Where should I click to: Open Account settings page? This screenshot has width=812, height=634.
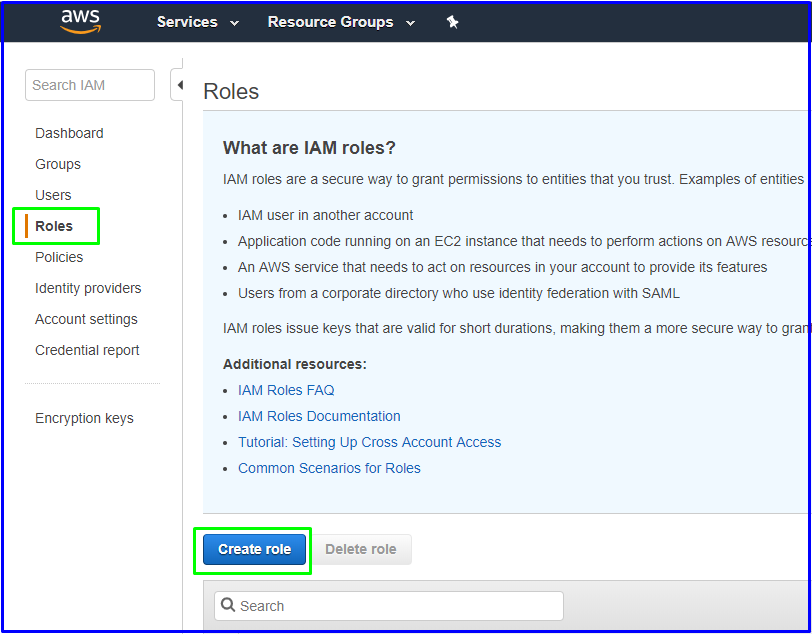point(86,319)
